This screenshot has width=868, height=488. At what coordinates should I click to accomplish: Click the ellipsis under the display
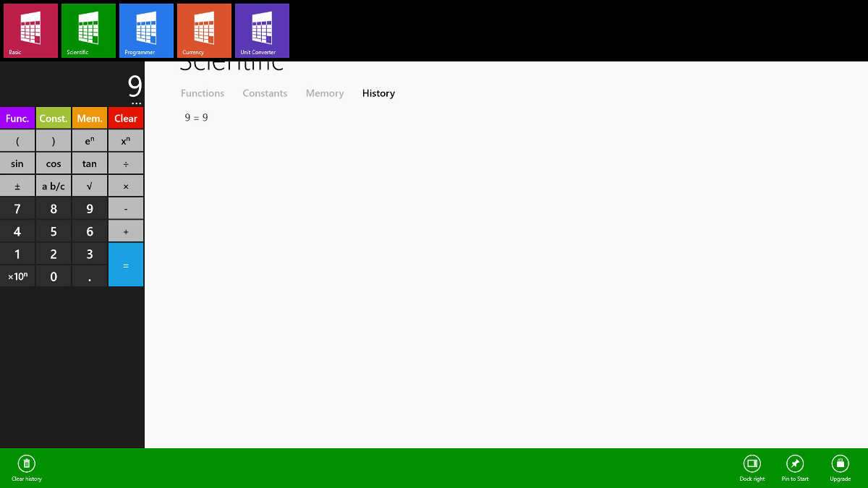click(x=136, y=104)
